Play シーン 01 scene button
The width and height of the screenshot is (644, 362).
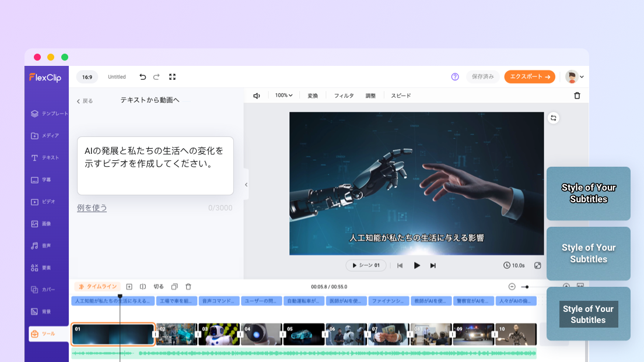[366, 266]
